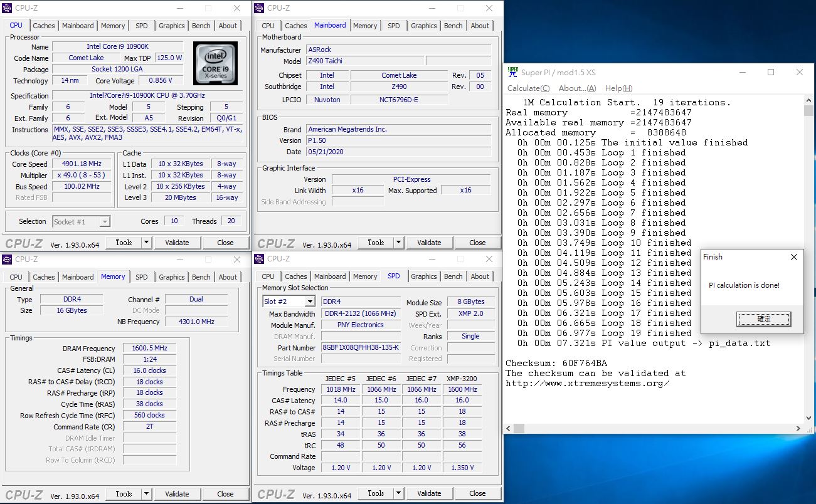Open the Tools dropdown arrow in the Memory window
Screen dimensions: 816x504
point(146,494)
